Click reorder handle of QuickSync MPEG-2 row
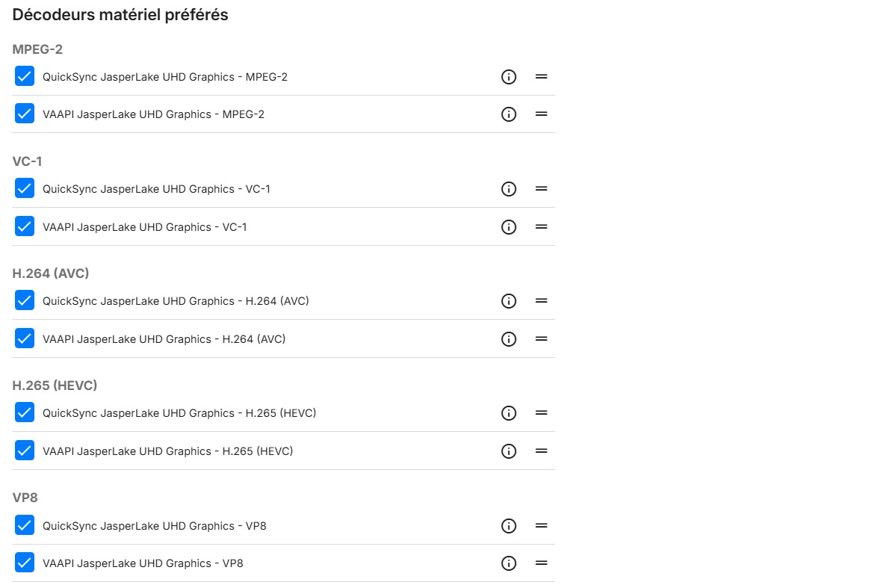 542,76
